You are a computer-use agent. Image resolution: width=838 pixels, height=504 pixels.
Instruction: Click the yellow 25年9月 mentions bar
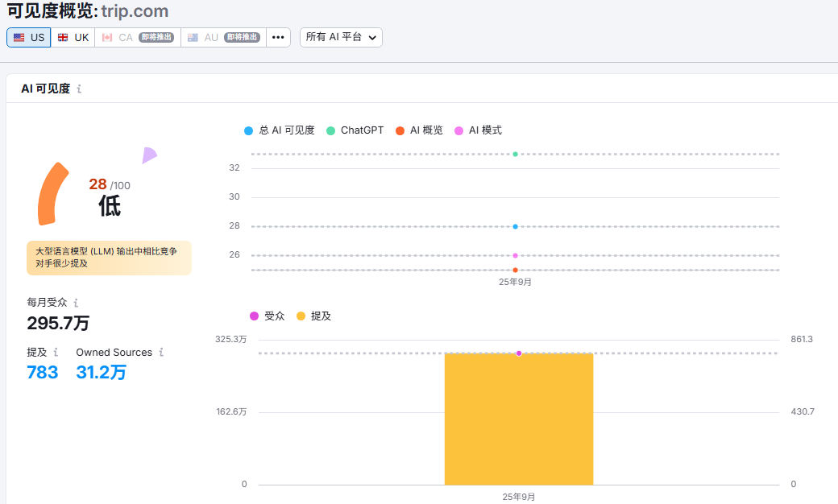518,419
